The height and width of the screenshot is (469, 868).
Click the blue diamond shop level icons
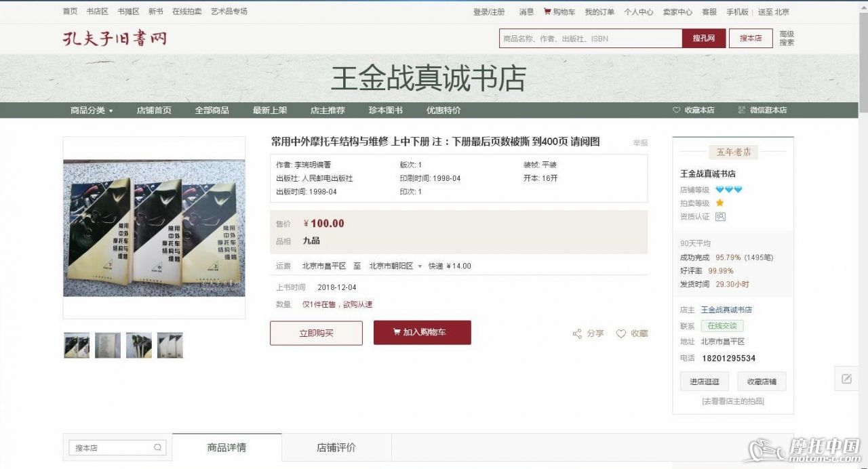[x=729, y=190]
